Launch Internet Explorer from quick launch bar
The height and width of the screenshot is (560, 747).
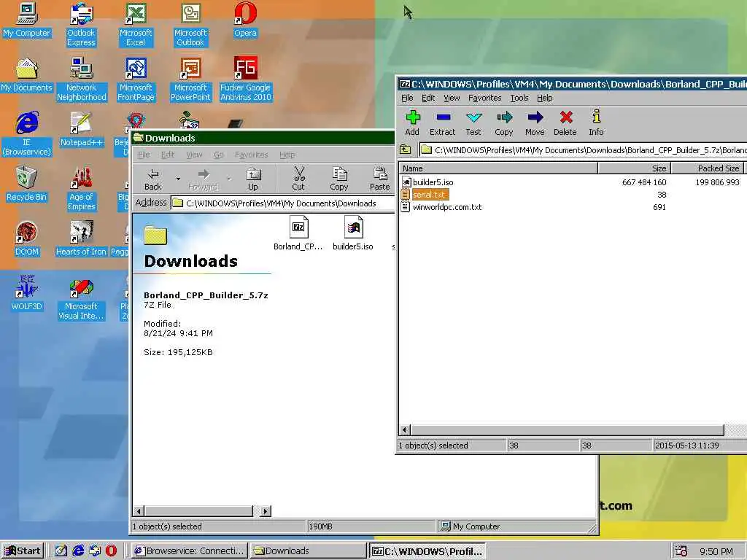[x=78, y=551]
